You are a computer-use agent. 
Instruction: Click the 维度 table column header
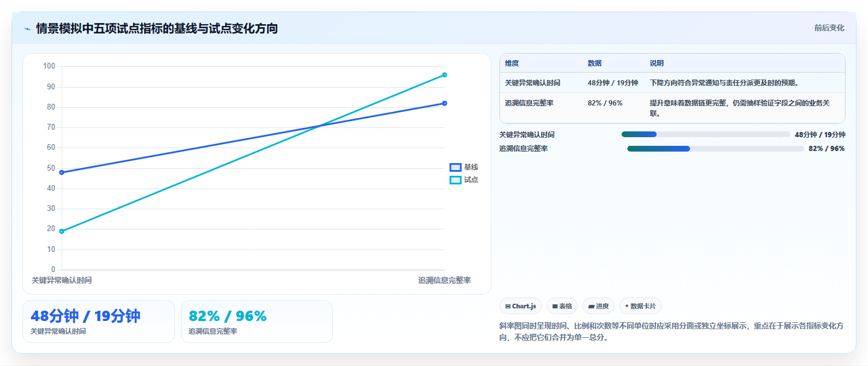coord(512,63)
